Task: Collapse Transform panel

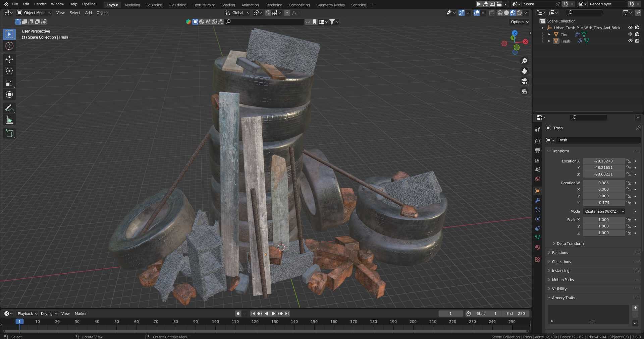Action: (x=560, y=151)
